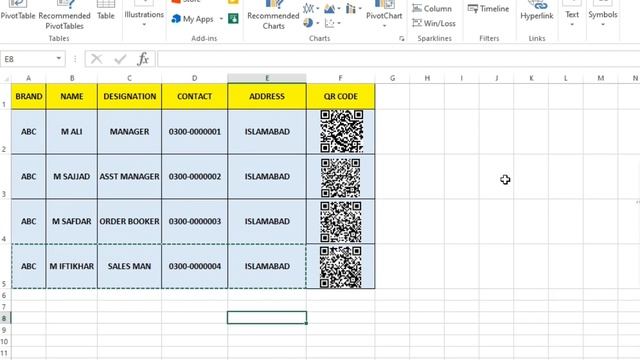Select column D header
This screenshot has width=640, height=360.
tap(194, 78)
